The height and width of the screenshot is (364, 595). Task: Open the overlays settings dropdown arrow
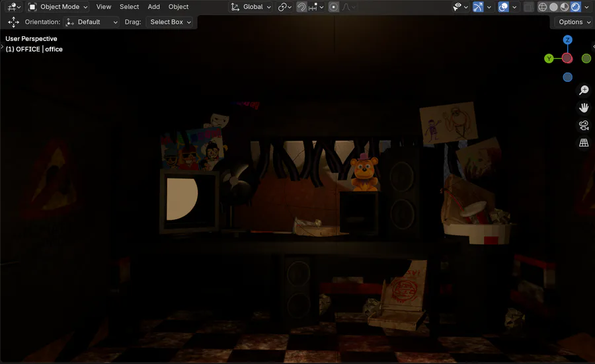coord(514,7)
